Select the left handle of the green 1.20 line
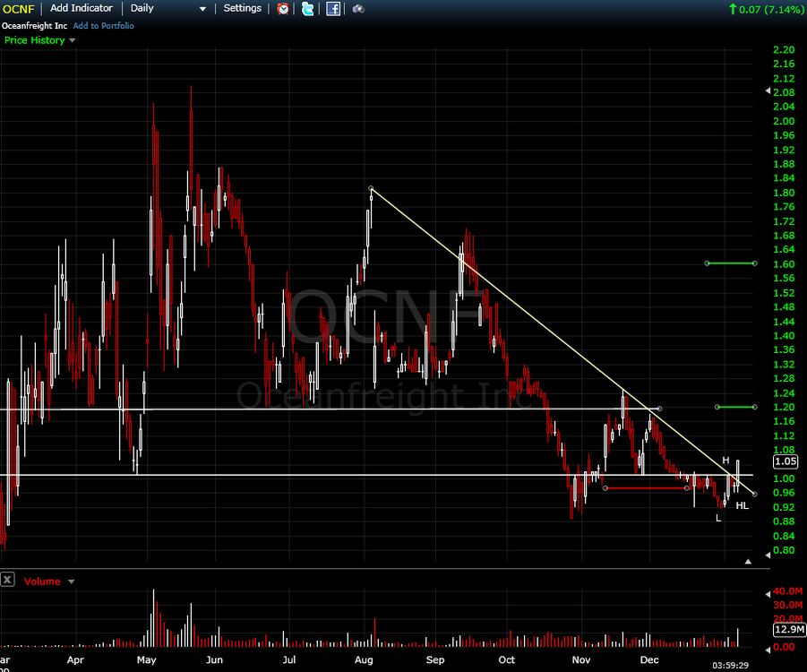This screenshot has height=672, width=807. tap(717, 407)
